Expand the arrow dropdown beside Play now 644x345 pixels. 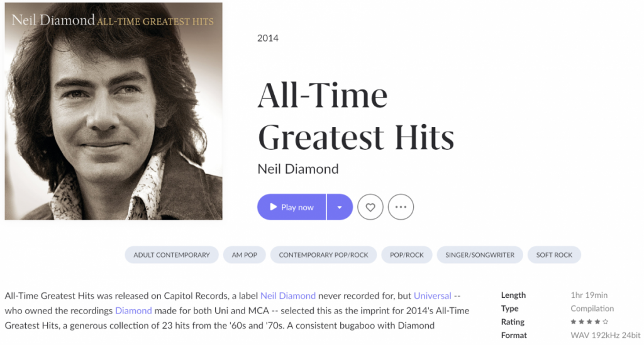point(340,207)
